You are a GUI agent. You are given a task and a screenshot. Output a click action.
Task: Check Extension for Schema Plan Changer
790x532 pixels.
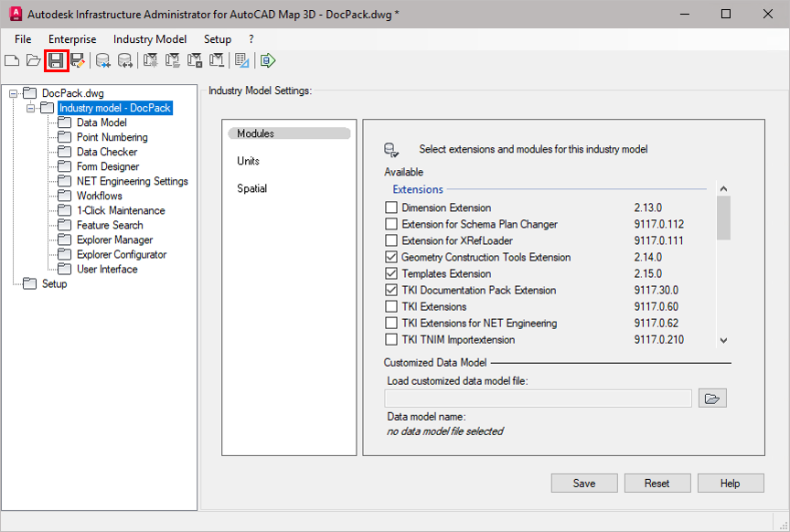click(x=391, y=224)
